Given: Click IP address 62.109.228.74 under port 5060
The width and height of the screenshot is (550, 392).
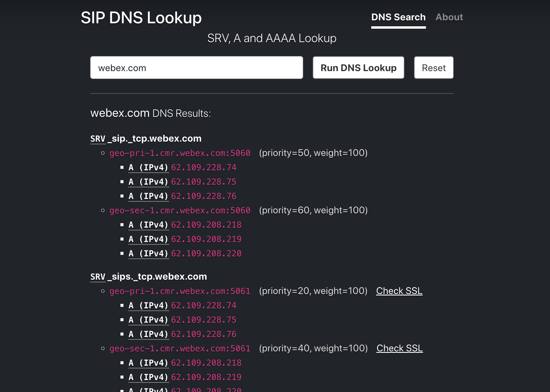Looking at the screenshot, I should pyautogui.click(x=204, y=168).
